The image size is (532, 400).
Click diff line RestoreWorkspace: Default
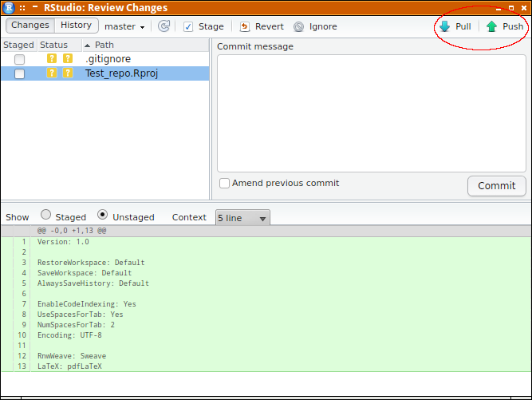(x=91, y=263)
